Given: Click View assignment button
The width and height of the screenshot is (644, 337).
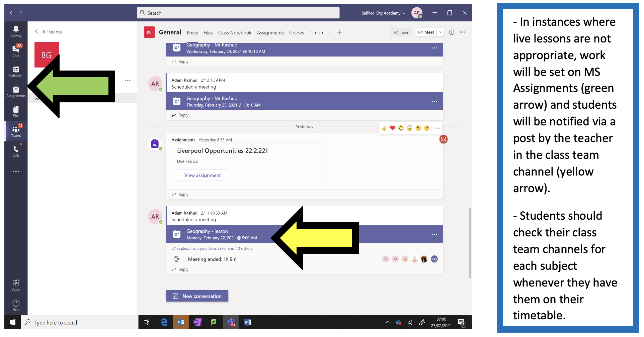Looking at the screenshot, I should click(x=203, y=175).
